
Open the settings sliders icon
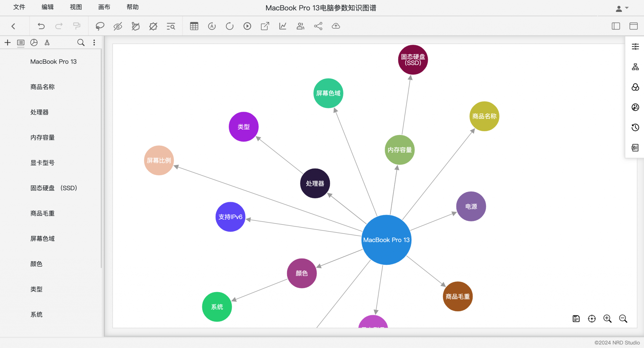[635, 46]
